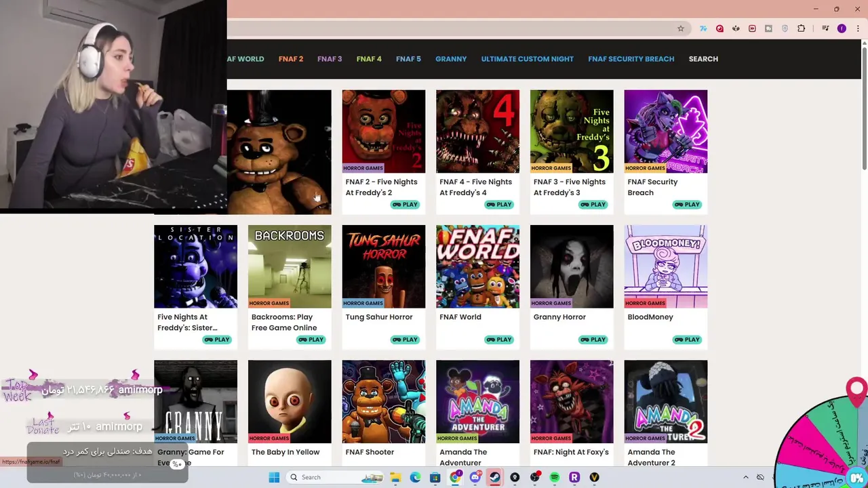Screen dimensions: 868x488
Task: Open the FNAF World thumbnail
Action: (478, 266)
